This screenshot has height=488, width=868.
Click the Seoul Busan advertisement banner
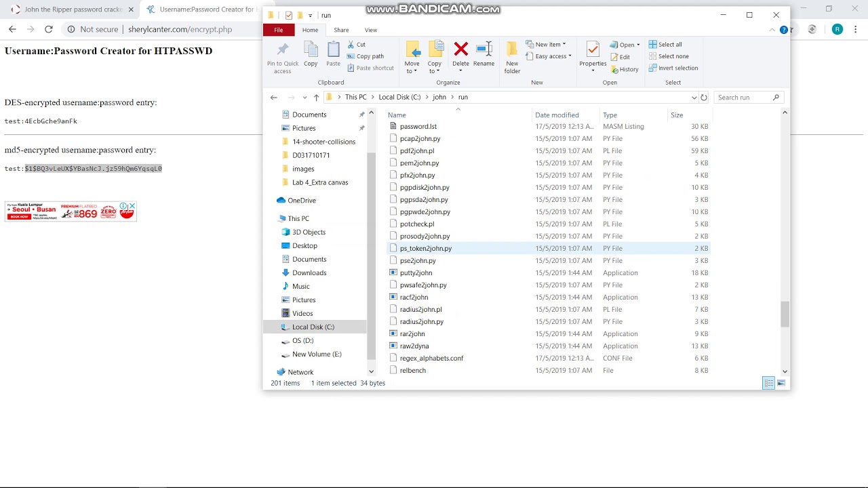[x=71, y=211]
